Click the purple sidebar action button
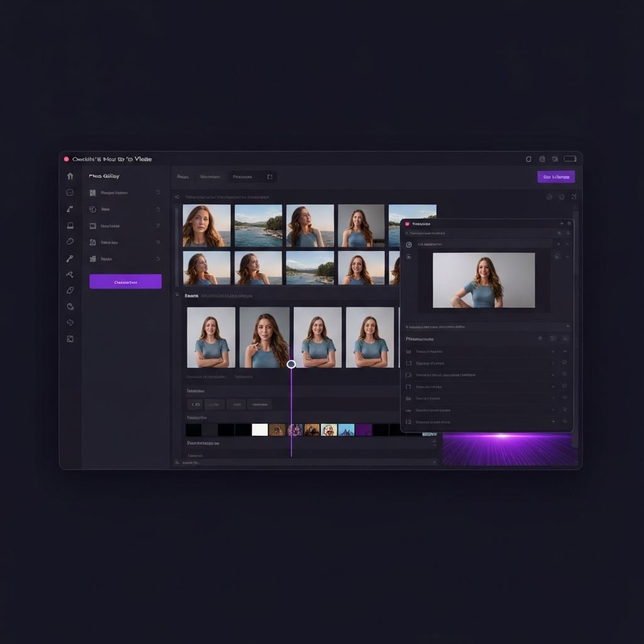This screenshot has width=644, height=644. click(x=126, y=281)
